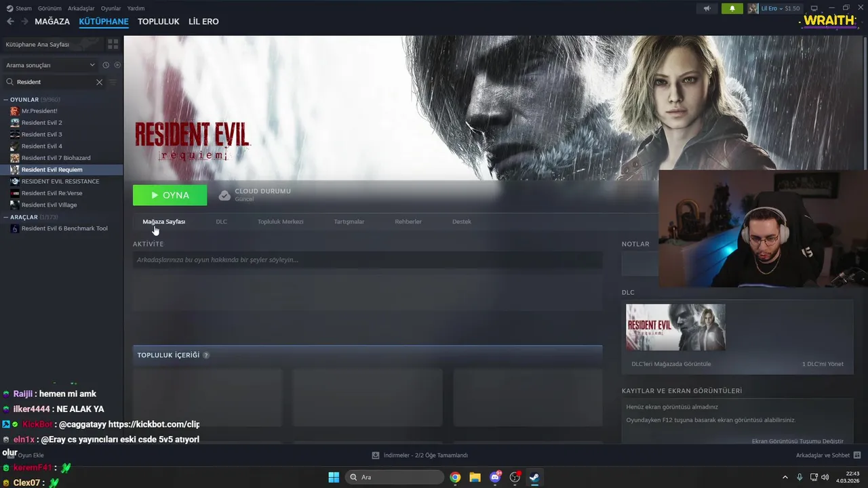Viewport: 868px width, 488px height.
Task: Open the Görünüm menu
Action: [x=50, y=8]
